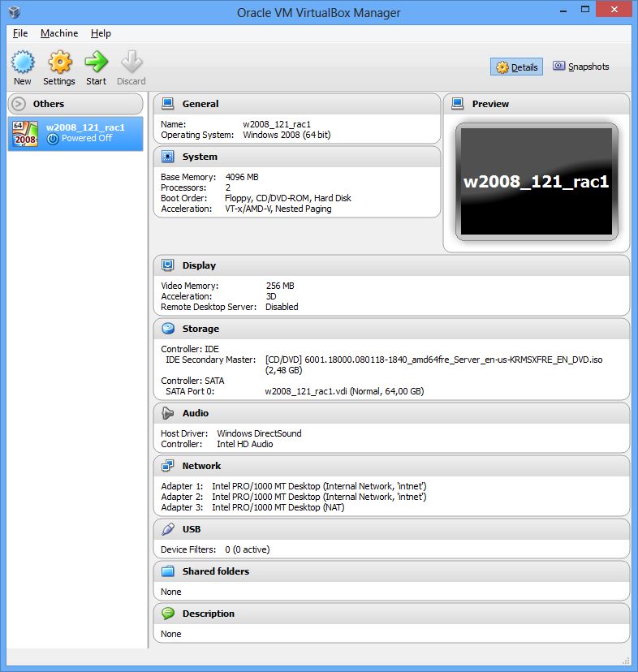Click the Storage section disk icon
The image size is (638, 672).
tap(168, 328)
